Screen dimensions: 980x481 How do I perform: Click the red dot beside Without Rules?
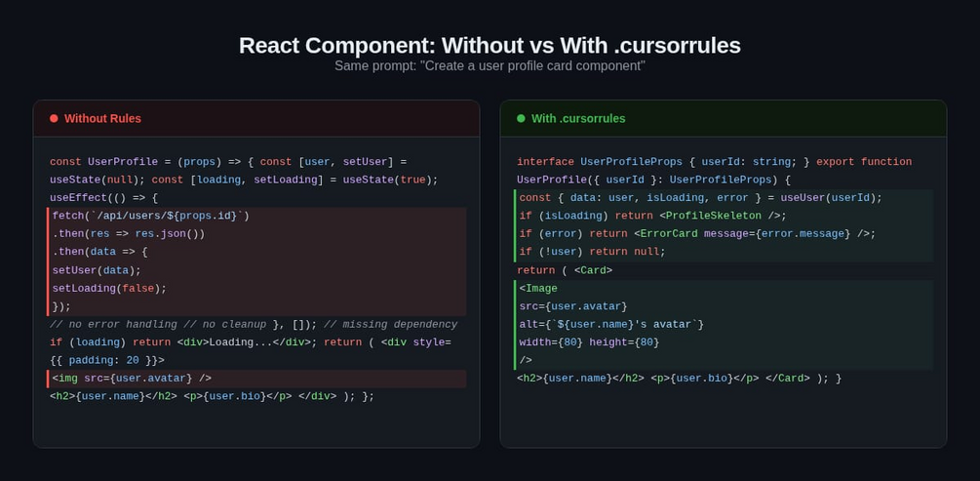point(54,118)
